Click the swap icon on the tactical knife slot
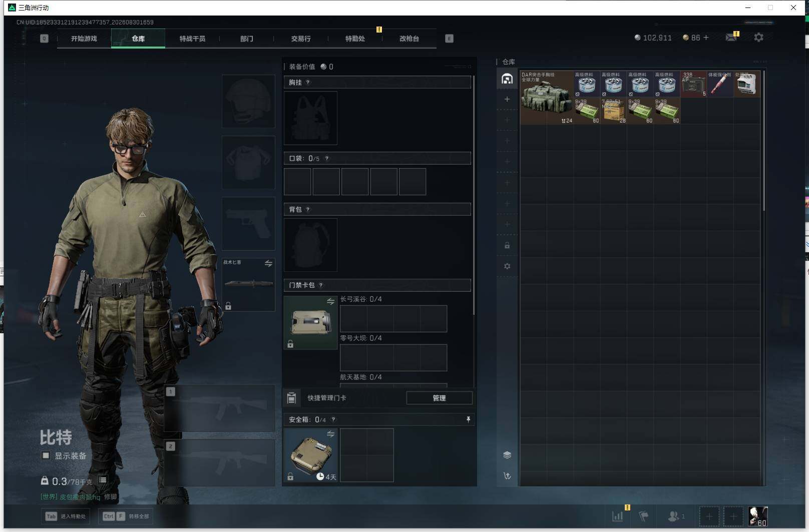Image resolution: width=809 pixels, height=532 pixels. pyautogui.click(x=268, y=263)
